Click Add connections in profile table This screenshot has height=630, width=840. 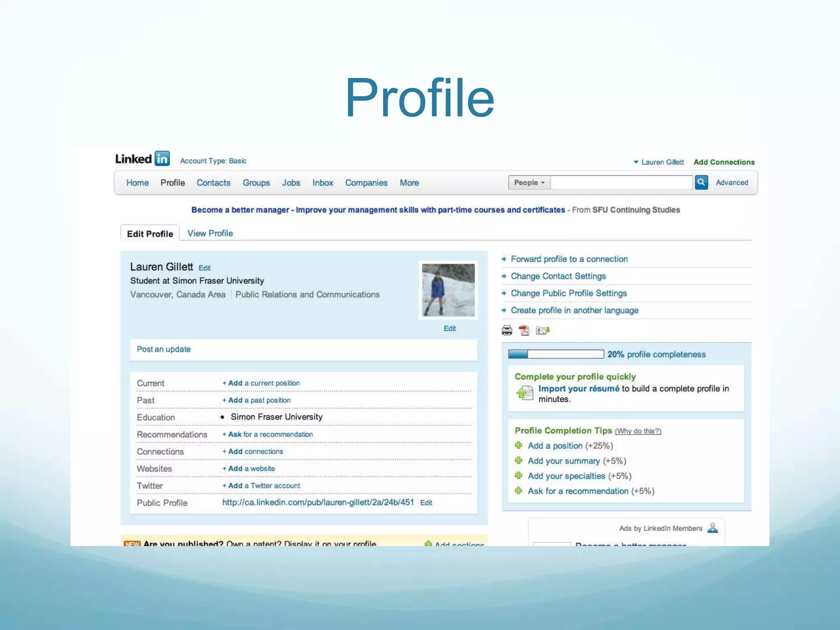(x=253, y=452)
